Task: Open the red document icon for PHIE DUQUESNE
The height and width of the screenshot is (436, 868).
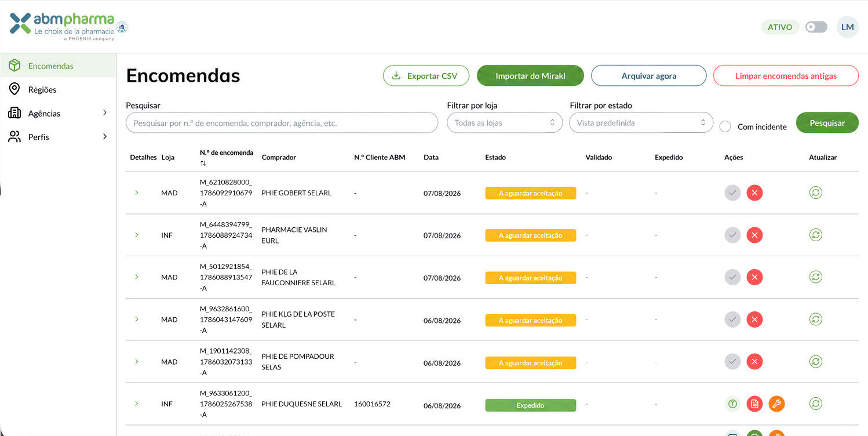Action: coord(754,404)
